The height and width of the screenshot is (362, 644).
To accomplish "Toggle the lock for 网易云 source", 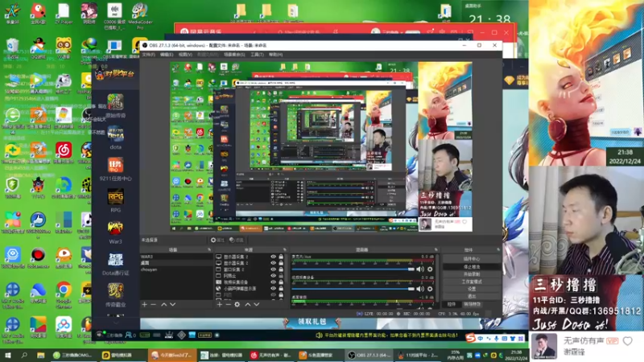I will click(x=281, y=276).
